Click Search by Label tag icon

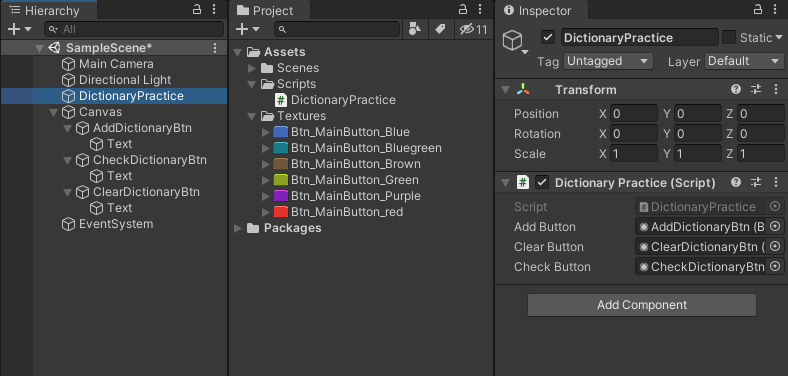[x=441, y=29]
